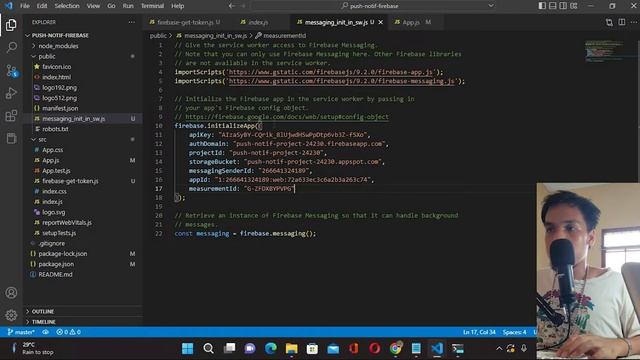Click the Spaces: 4 indicator
The width and height of the screenshot is (640, 360).
(514, 332)
